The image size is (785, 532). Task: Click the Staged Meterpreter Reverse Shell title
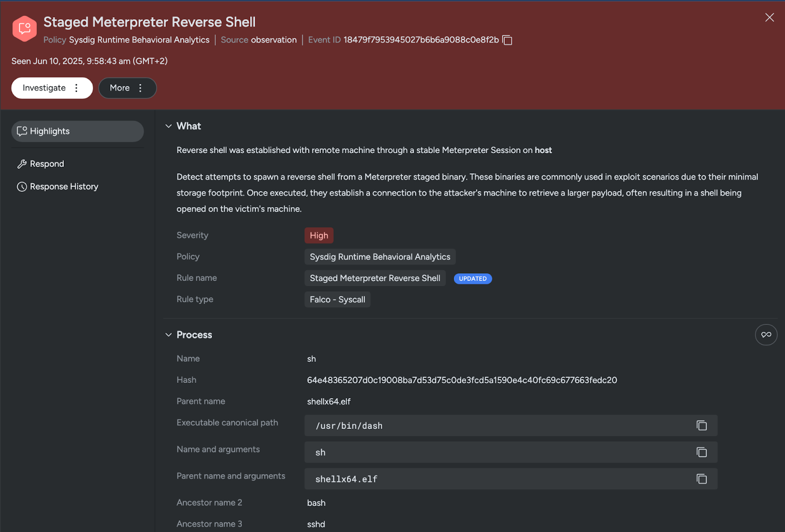(150, 22)
